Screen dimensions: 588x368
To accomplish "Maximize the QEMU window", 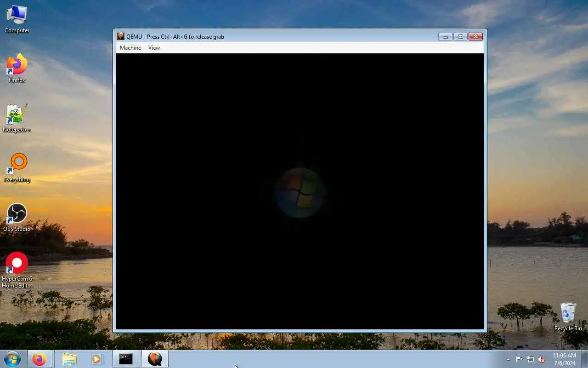I will (x=460, y=37).
